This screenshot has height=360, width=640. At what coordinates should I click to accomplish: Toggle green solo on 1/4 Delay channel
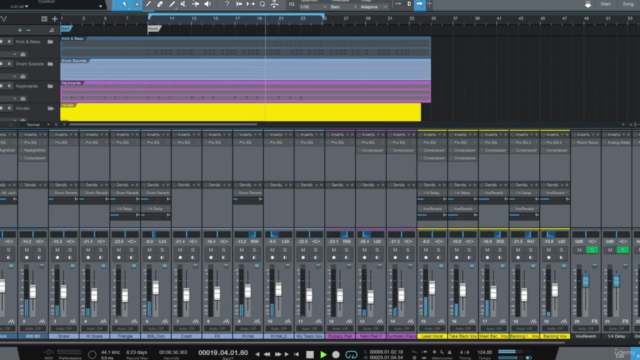pos(623,250)
